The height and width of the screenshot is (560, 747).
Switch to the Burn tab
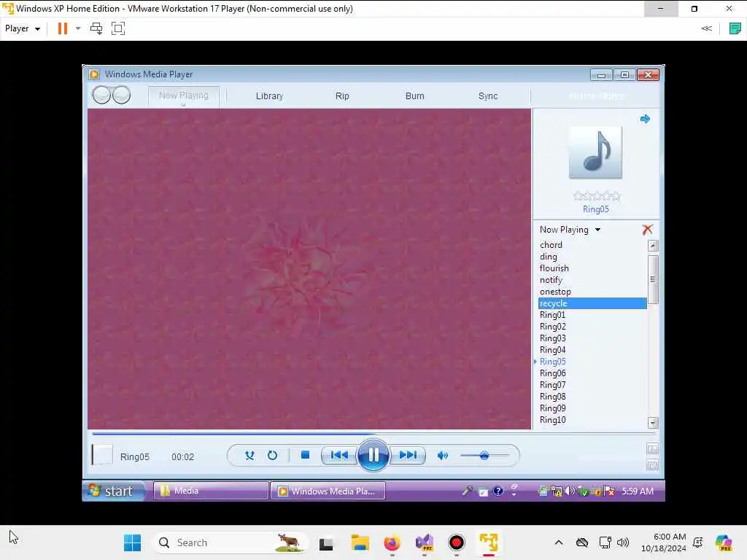pyautogui.click(x=414, y=96)
